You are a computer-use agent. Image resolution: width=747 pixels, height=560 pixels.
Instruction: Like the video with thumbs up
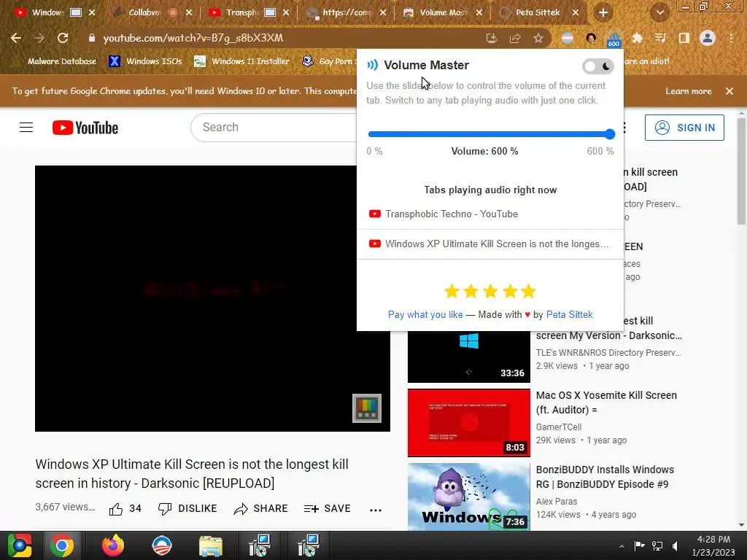(125, 508)
